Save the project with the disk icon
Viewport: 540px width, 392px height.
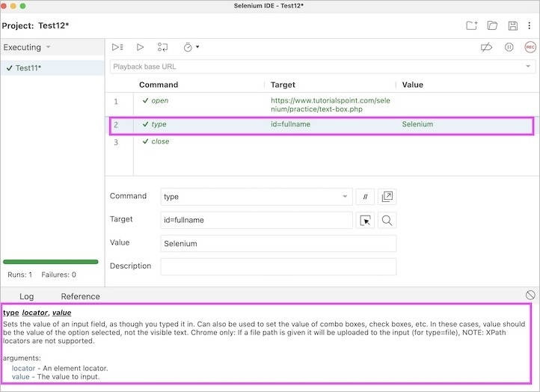click(x=513, y=25)
